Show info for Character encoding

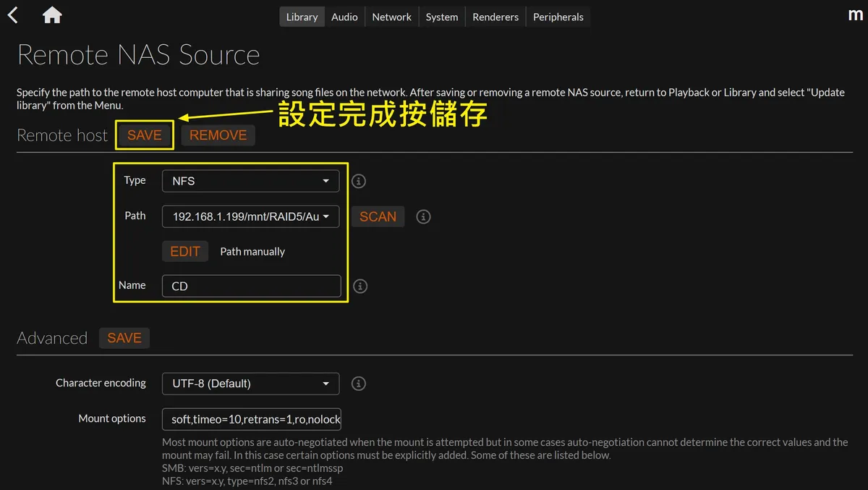tap(358, 384)
